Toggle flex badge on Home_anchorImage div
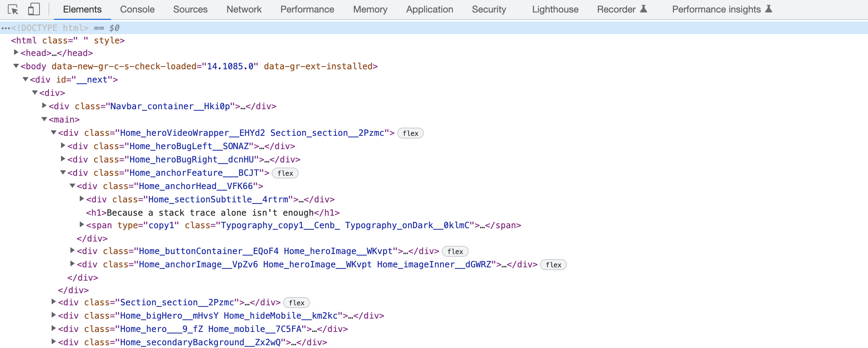Viewport: 868px width, 348px height. coord(553,265)
